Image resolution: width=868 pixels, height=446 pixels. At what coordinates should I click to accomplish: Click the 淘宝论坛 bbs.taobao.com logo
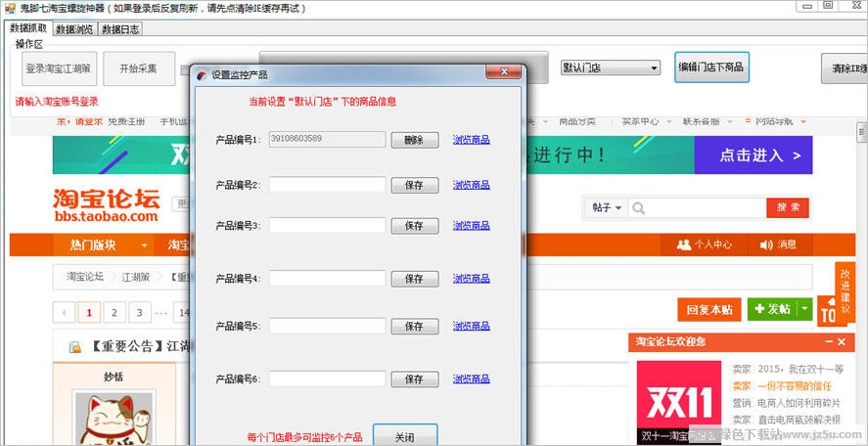click(107, 205)
